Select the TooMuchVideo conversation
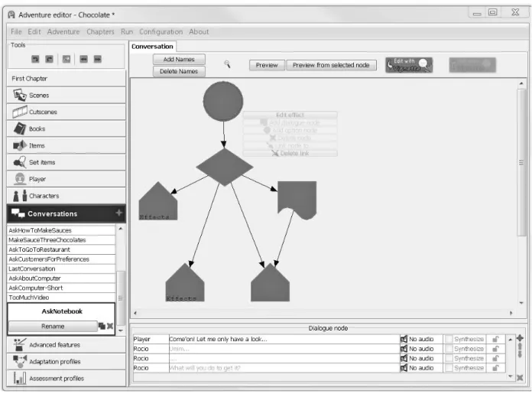 [61, 297]
